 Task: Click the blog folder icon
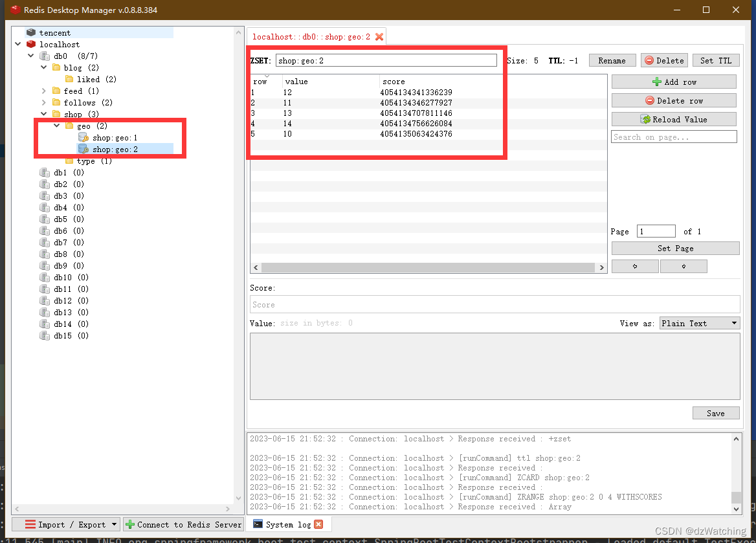click(x=56, y=67)
